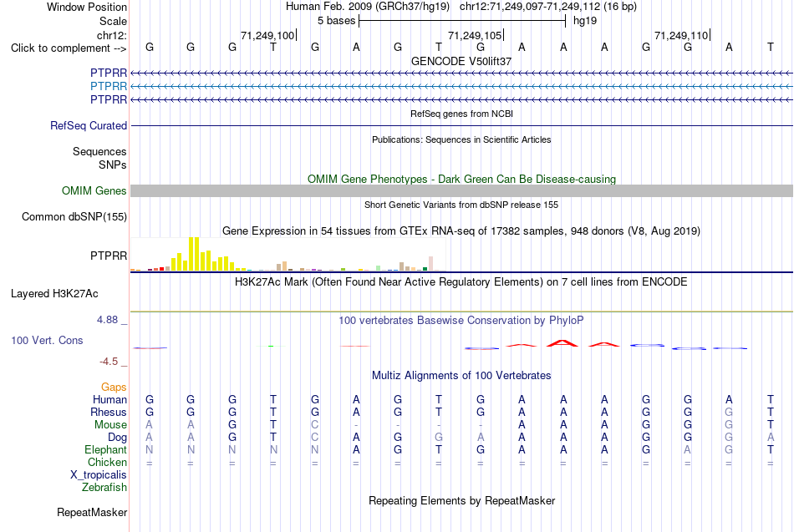Click the Window Position label
794x532 pixels.
tap(87, 7)
